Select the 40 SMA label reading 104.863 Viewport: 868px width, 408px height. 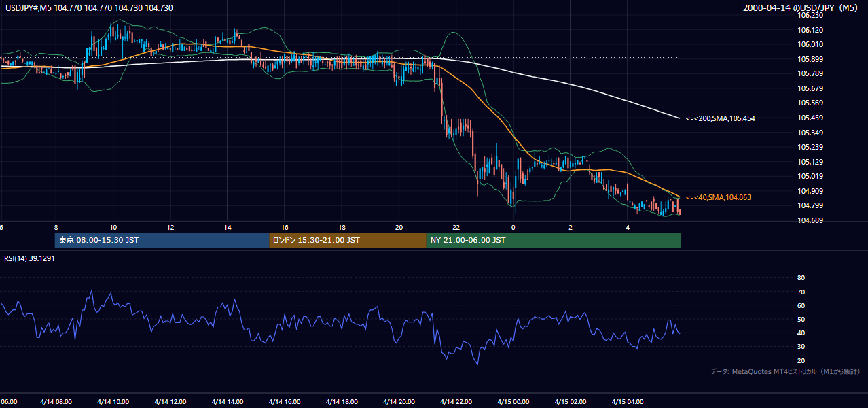719,197
